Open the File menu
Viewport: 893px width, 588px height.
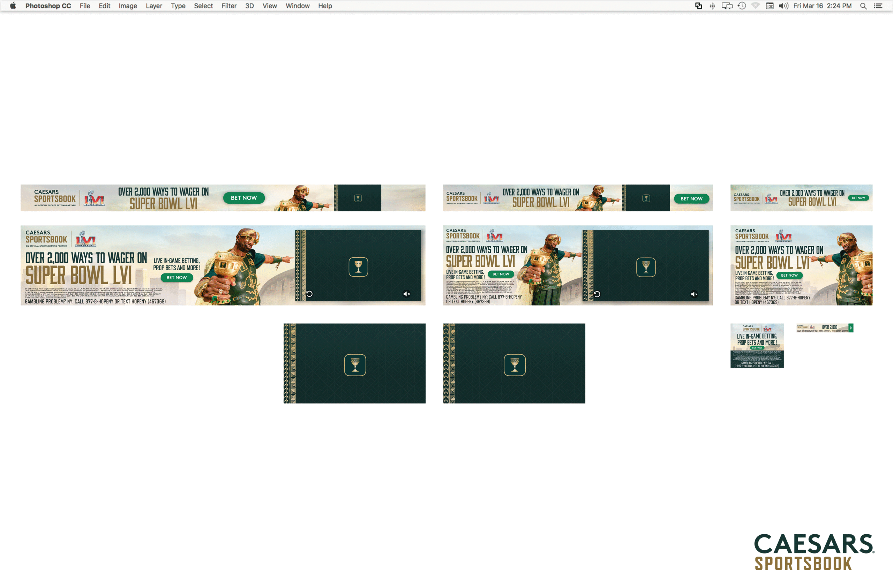[x=85, y=6]
